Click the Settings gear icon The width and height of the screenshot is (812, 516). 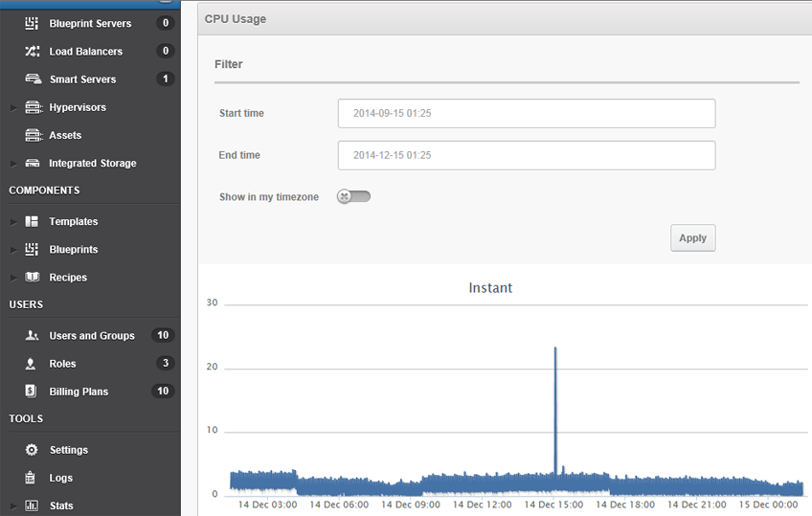[32, 450]
